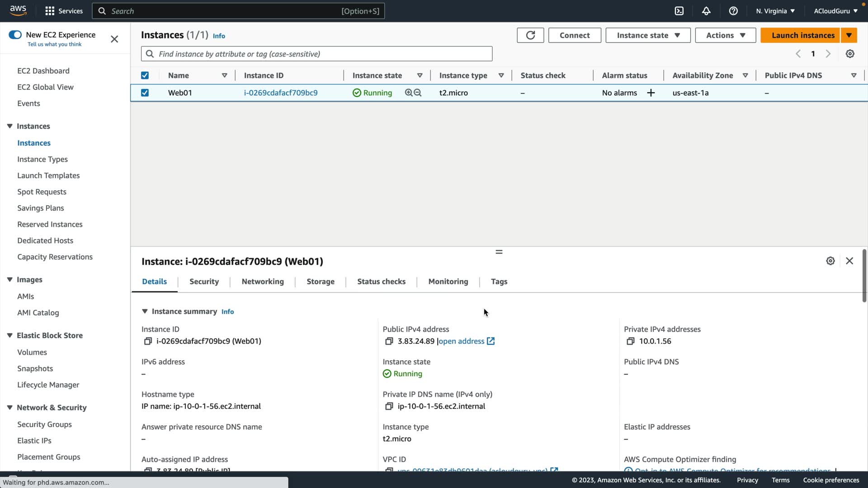Screen dimensions: 868x488
Task: Toggle the New EC2 Experience switch
Action: tap(15, 35)
